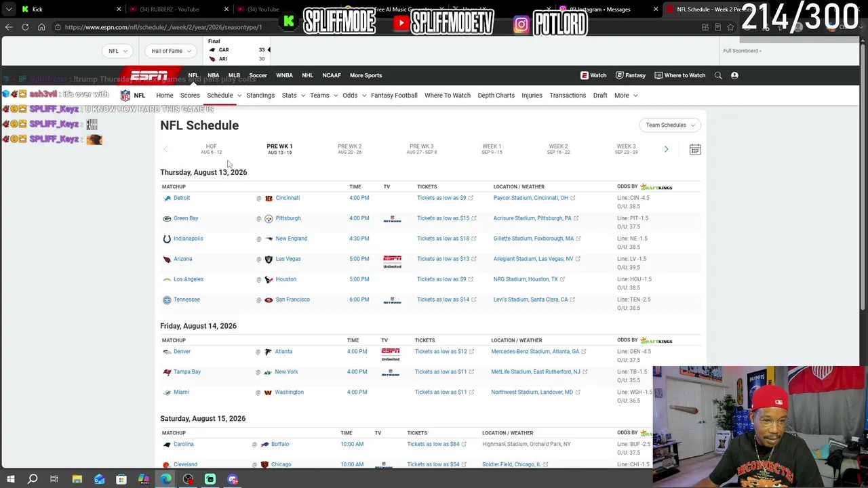
Task: Click the Pittsburgh Steelers team logo
Action: 269,218
